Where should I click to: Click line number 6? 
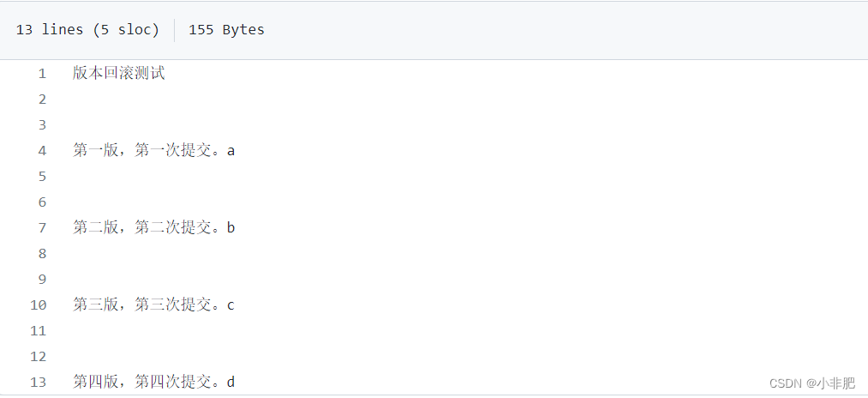point(42,202)
